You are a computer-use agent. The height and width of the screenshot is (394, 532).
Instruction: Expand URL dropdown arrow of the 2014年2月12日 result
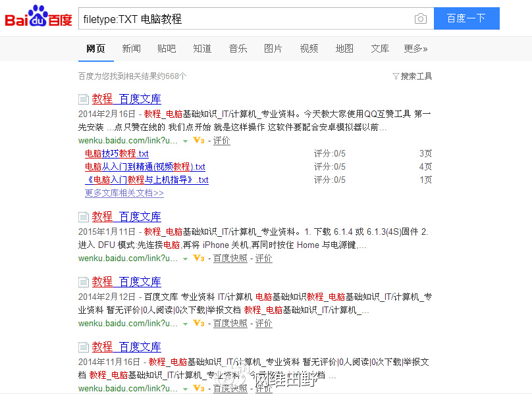click(185, 324)
